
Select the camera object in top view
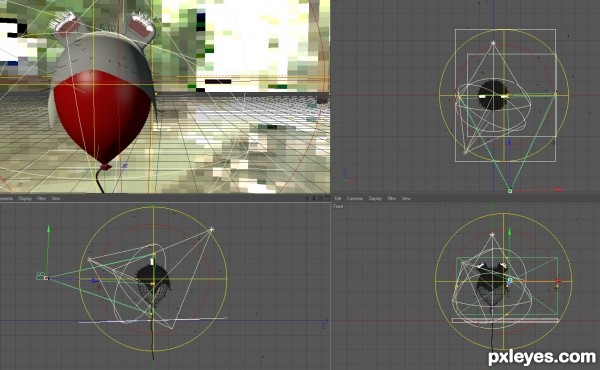tap(510, 191)
